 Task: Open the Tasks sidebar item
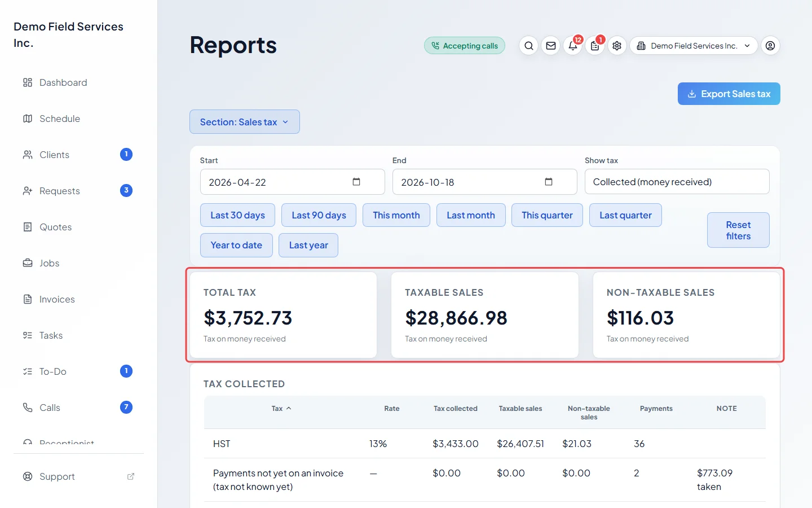78,335
